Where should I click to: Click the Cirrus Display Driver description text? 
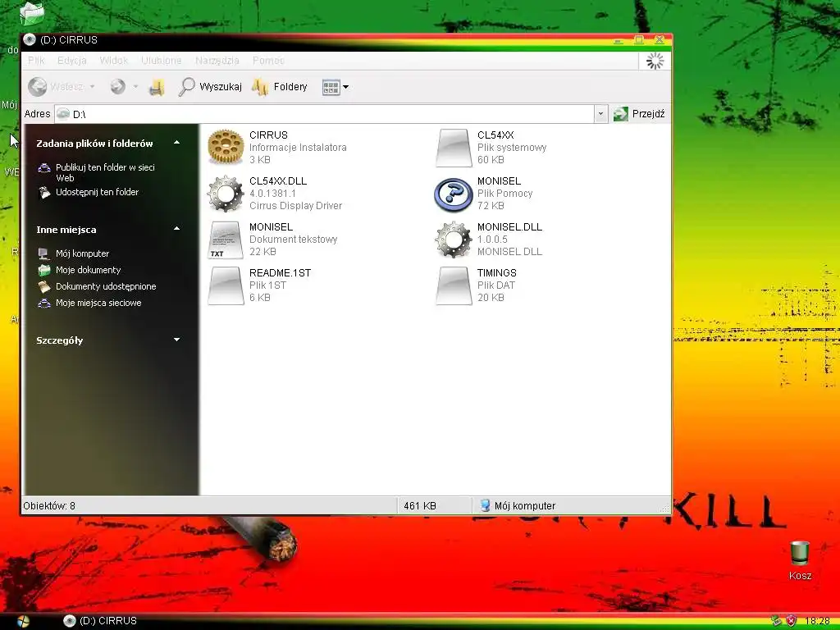[295, 206]
